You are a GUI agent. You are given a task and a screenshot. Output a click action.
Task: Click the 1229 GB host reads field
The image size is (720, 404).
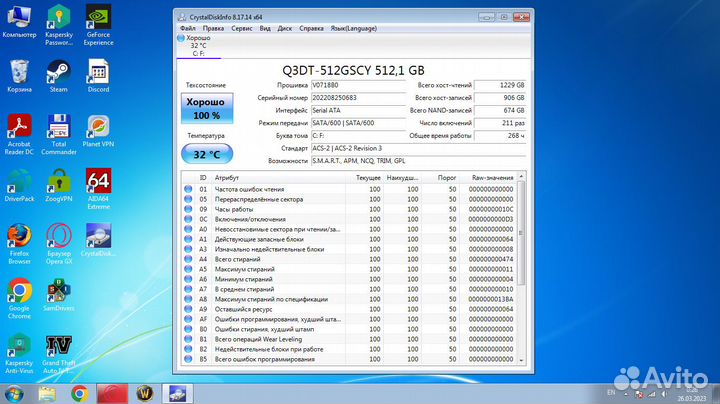point(500,85)
